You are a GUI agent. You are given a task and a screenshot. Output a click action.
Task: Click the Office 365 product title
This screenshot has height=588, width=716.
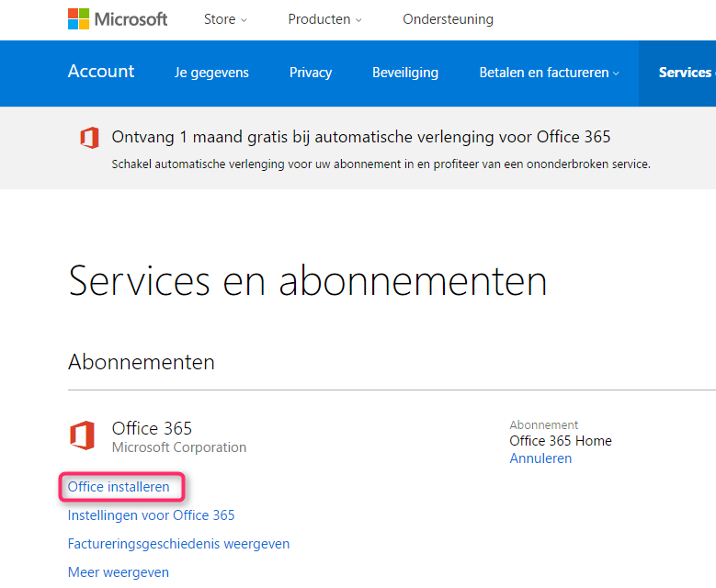152,429
